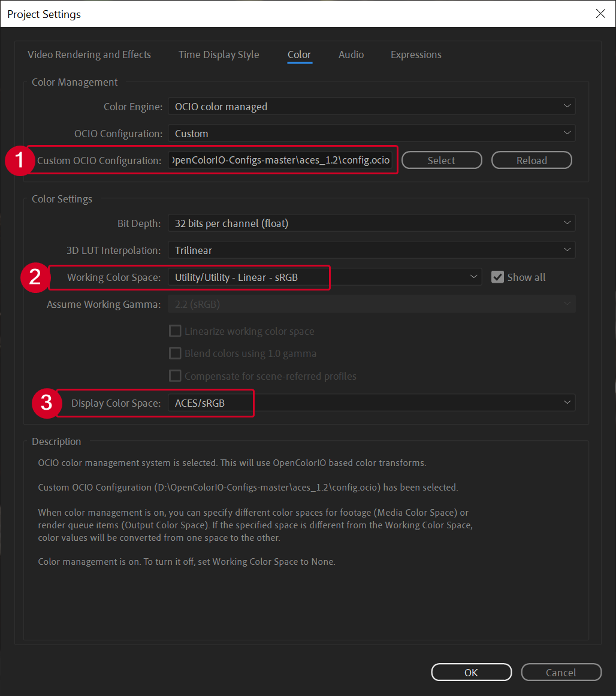Select the Color tab

[300, 55]
